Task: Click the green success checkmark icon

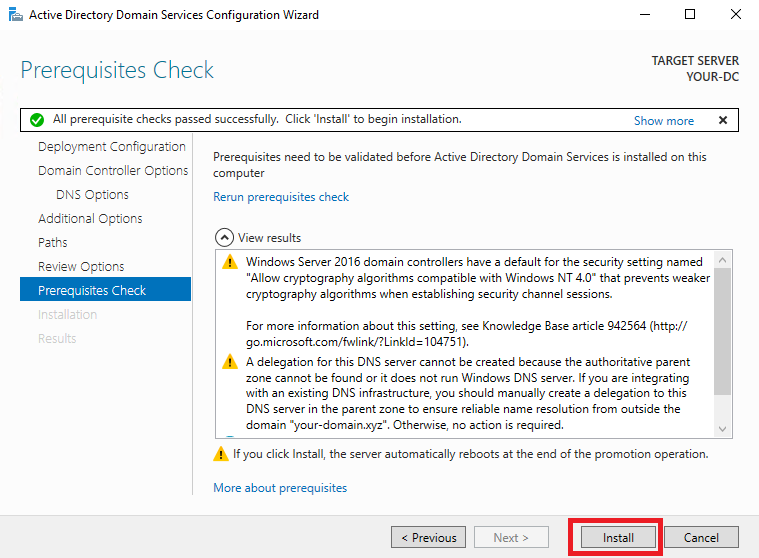Action: coord(37,120)
